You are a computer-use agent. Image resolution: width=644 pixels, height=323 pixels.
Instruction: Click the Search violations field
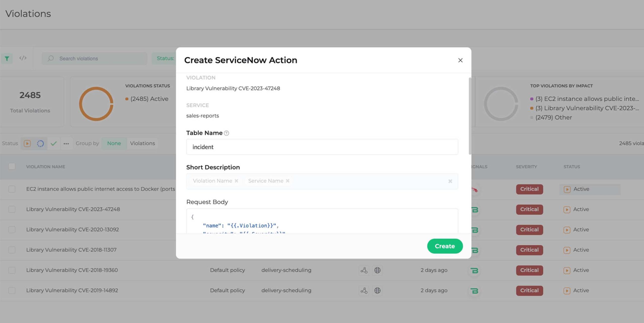(x=94, y=58)
